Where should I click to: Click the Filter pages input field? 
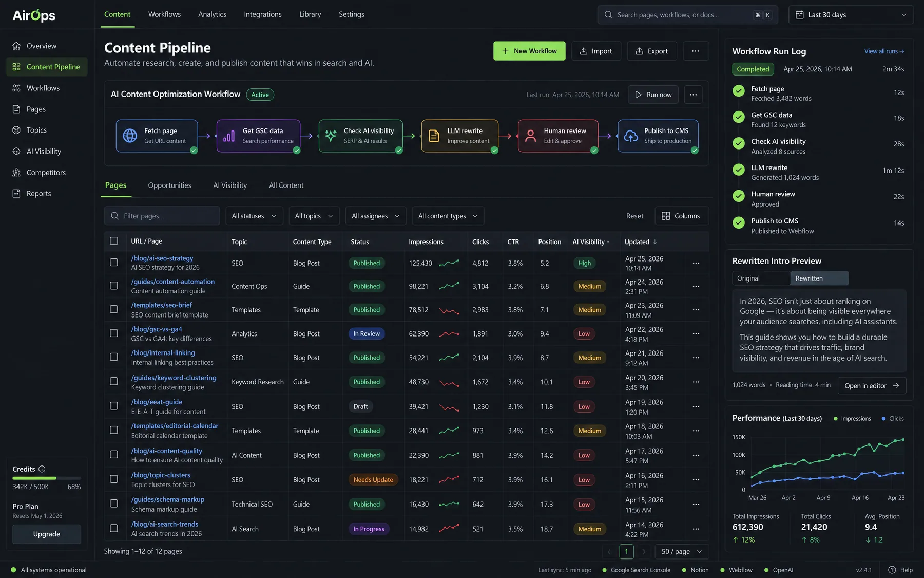tap(162, 216)
